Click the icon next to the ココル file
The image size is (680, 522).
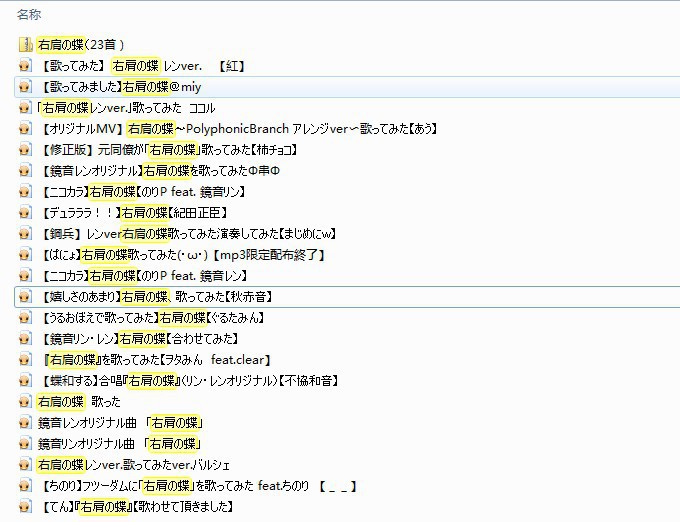click(x=25, y=108)
